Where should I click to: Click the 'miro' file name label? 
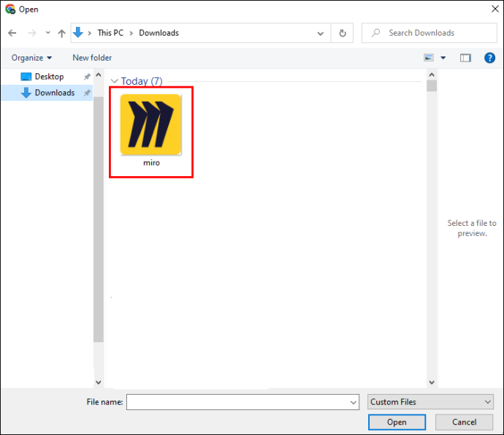(x=151, y=163)
